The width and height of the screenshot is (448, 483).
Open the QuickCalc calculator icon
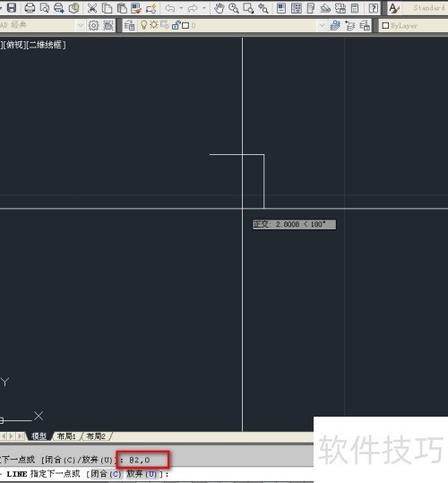pos(355,8)
